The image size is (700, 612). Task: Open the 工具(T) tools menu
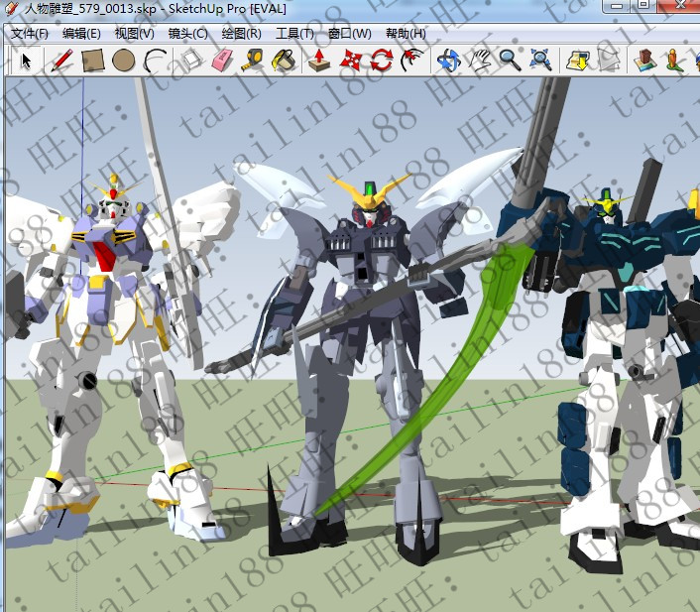[x=295, y=34]
